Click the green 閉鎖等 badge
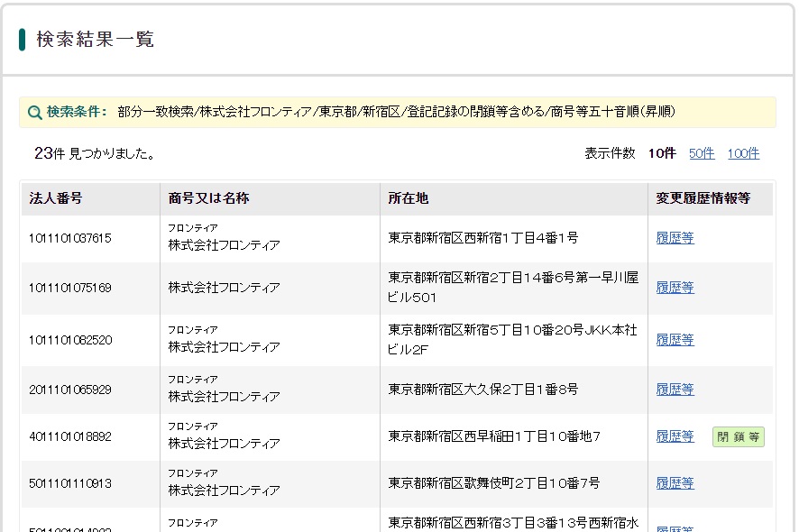Screen dimensions: 799x532 coord(738,436)
